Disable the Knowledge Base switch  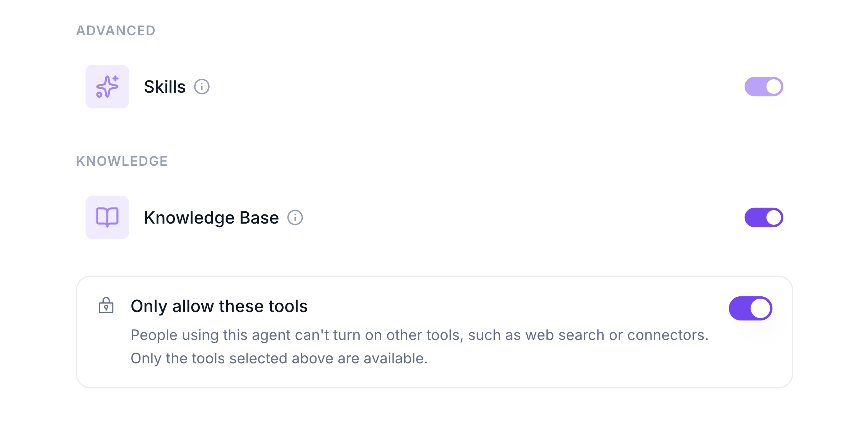(764, 217)
